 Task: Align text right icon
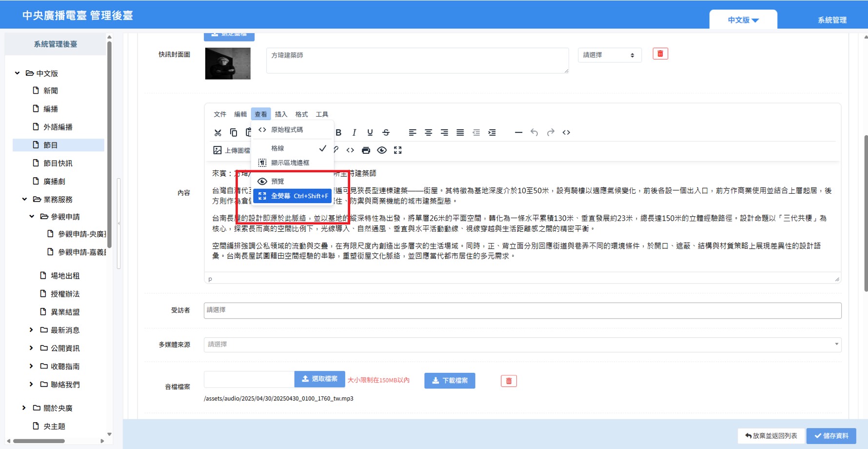click(x=444, y=132)
